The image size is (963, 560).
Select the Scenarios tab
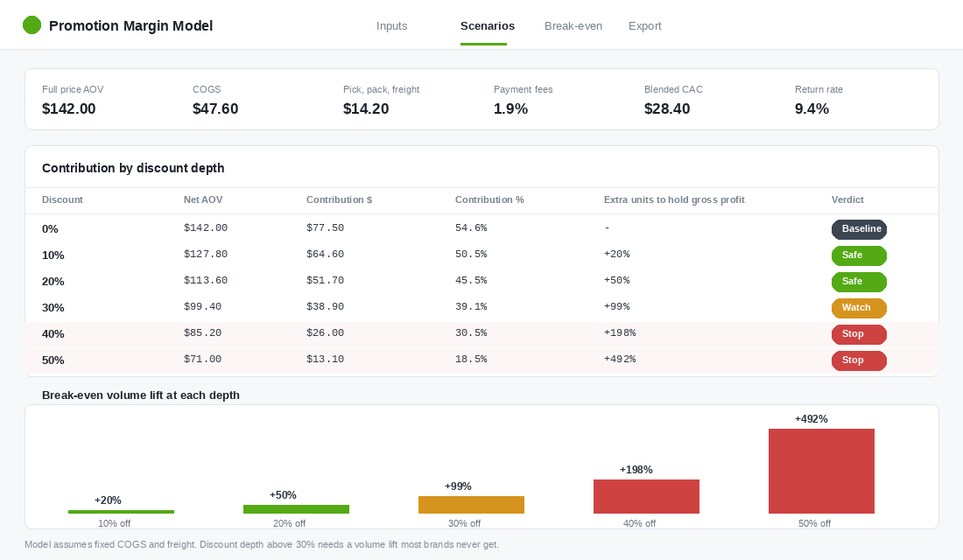tap(488, 25)
